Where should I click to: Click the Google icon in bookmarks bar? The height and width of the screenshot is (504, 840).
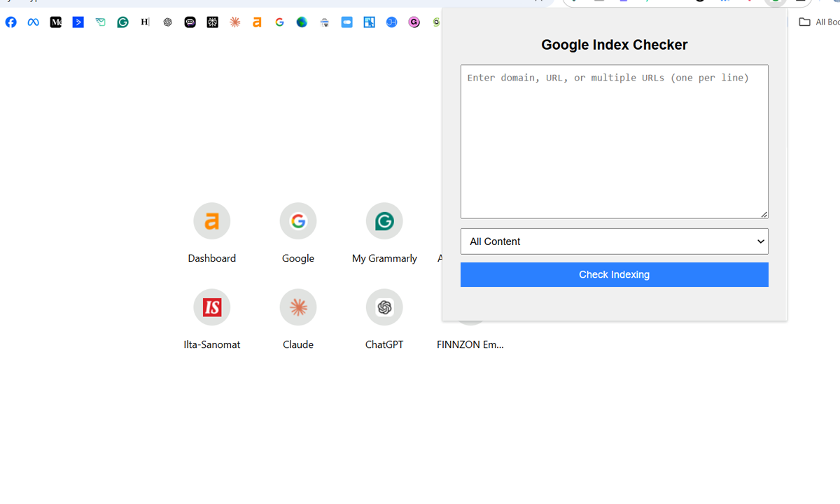coord(279,22)
